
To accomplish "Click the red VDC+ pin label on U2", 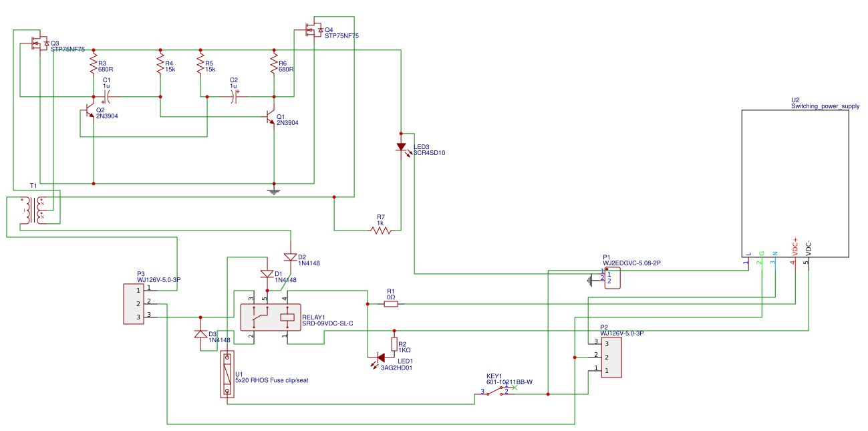I will (794, 247).
